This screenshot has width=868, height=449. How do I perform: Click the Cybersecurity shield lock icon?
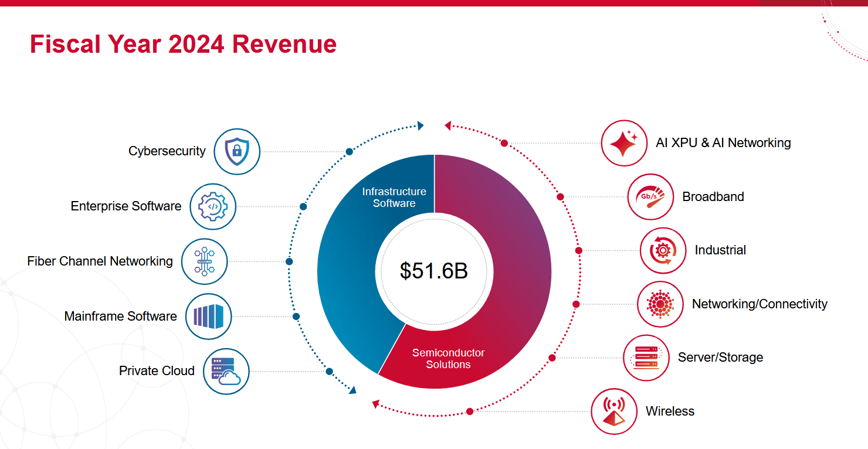pyautogui.click(x=236, y=151)
